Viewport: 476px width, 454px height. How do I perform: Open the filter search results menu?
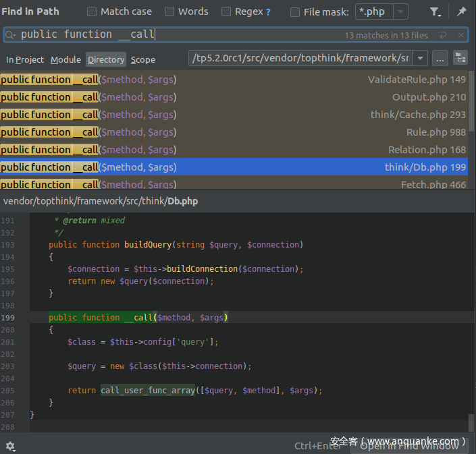click(435, 12)
